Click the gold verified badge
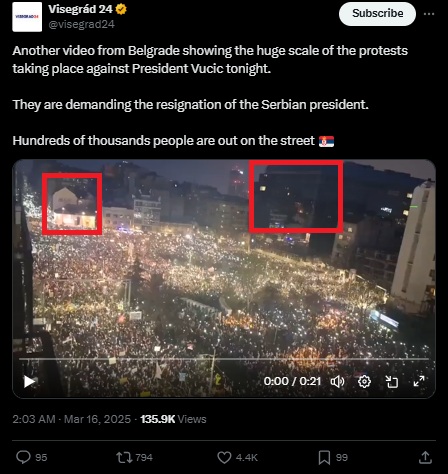The width and height of the screenshot is (448, 474). click(121, 9)
